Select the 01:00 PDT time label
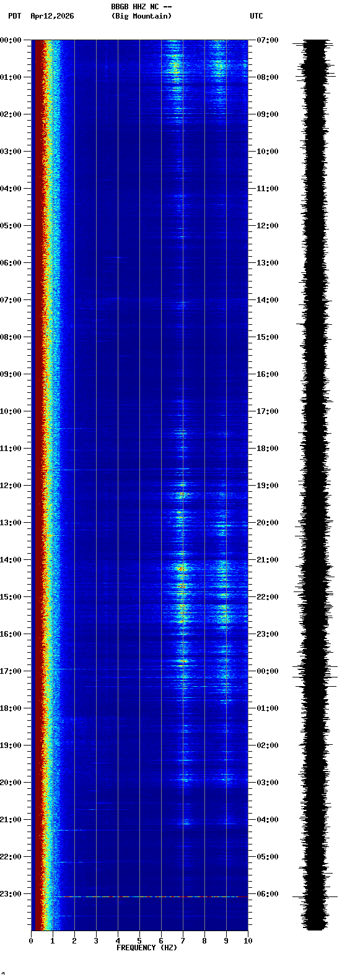This screenshot has height=980, width=342. pos(11,77)
